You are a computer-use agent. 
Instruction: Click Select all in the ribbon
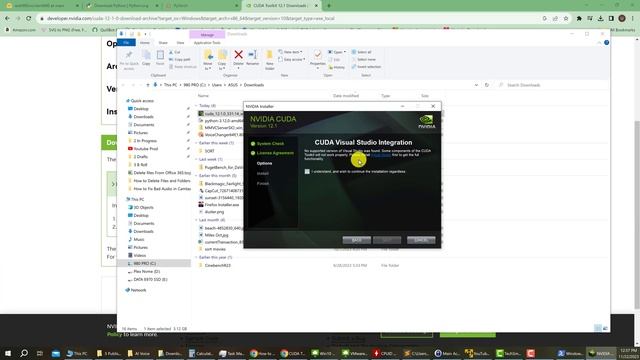tap(361, 52)
